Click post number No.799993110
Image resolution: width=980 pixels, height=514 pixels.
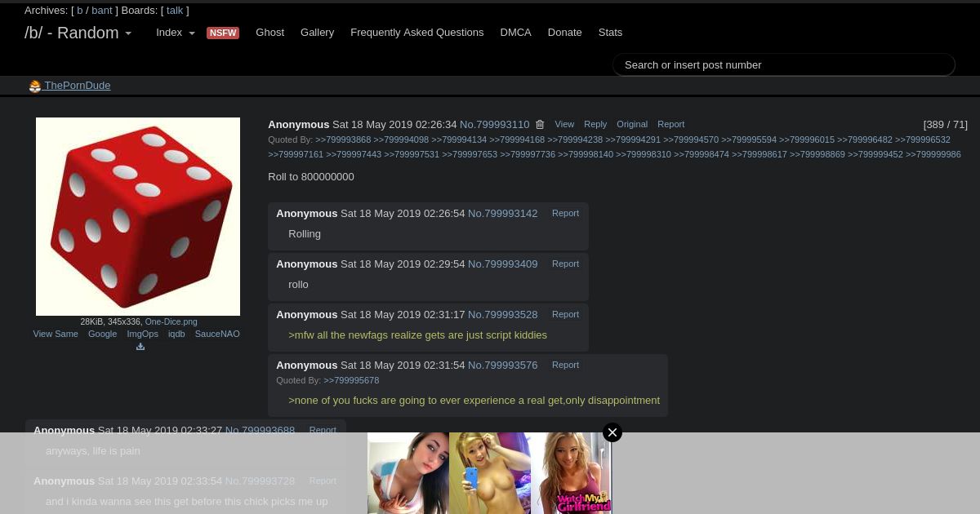[494, 125]
